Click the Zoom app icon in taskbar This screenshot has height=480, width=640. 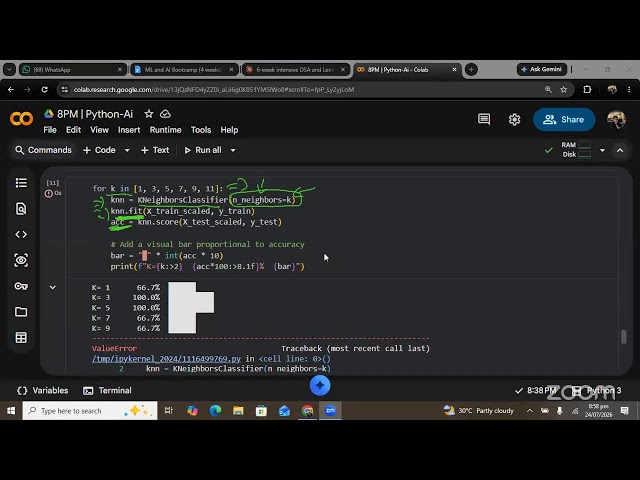point(330,411)
